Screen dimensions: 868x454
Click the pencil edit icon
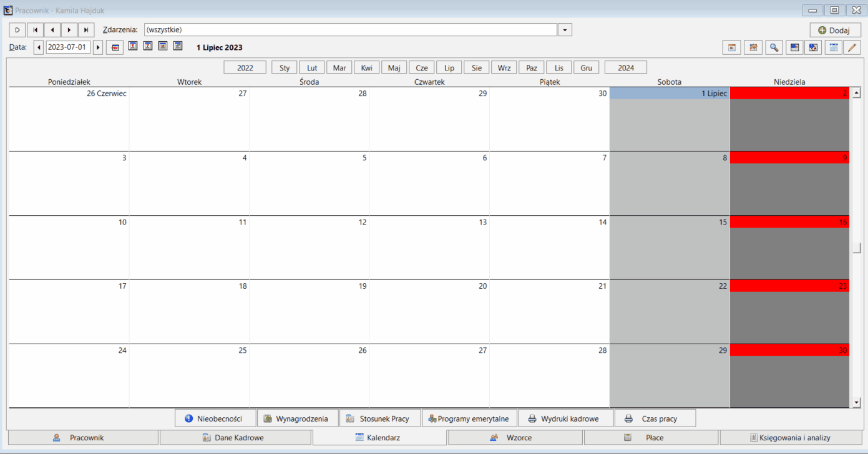(852, 47)
